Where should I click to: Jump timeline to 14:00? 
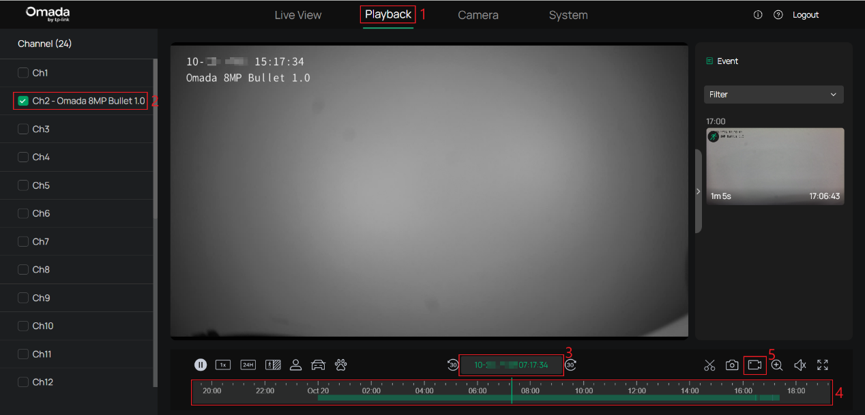pos(690,391)
